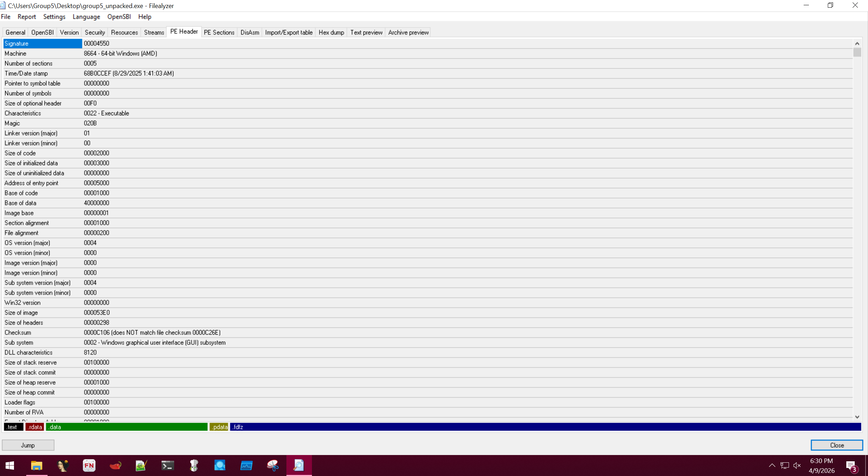
Task: Toggle the muted speaker volume icon
Action: (x=797, y=466)
